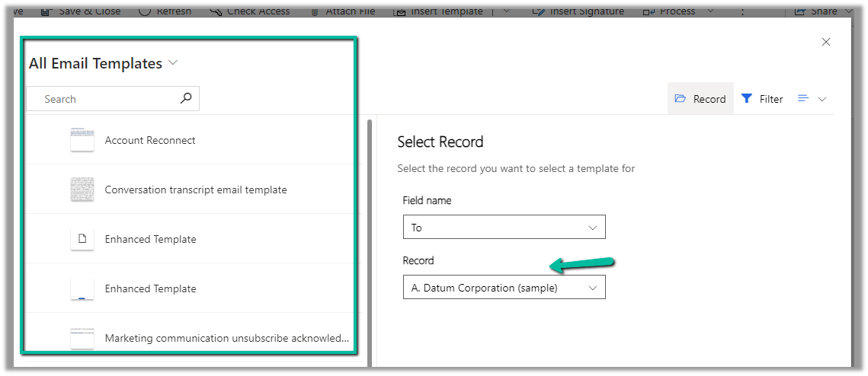Open the Record folder button
This screenshot has height=376, width=868.
coord(700,99)
